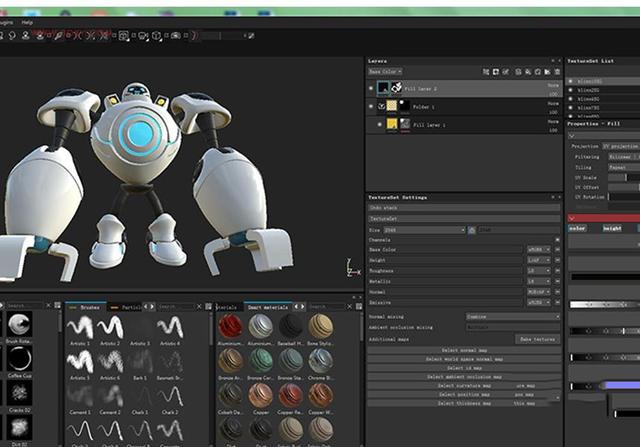Screen dimensions: 640x447
Task: Click the pen icon at toolbar right end
Action: 251,36
